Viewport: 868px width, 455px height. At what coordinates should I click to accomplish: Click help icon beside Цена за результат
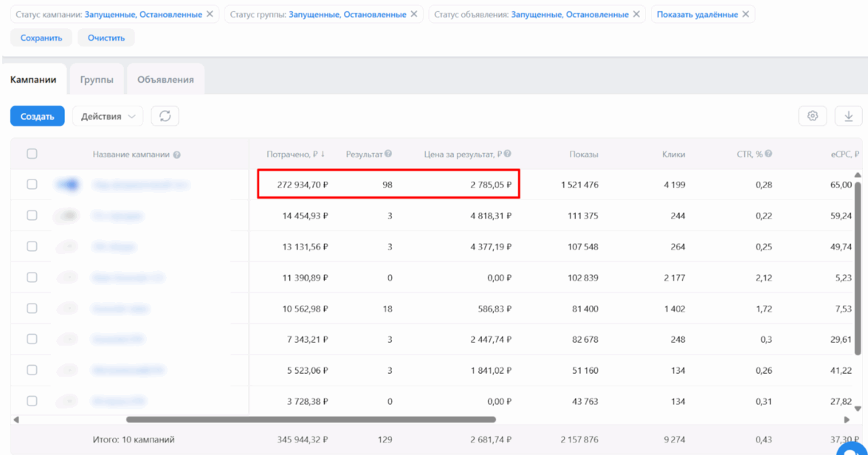tap(508, 154)
